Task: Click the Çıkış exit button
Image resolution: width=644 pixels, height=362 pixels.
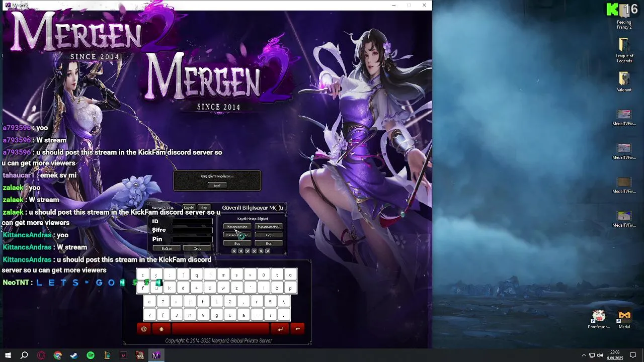Action: (x=197, y=248)
